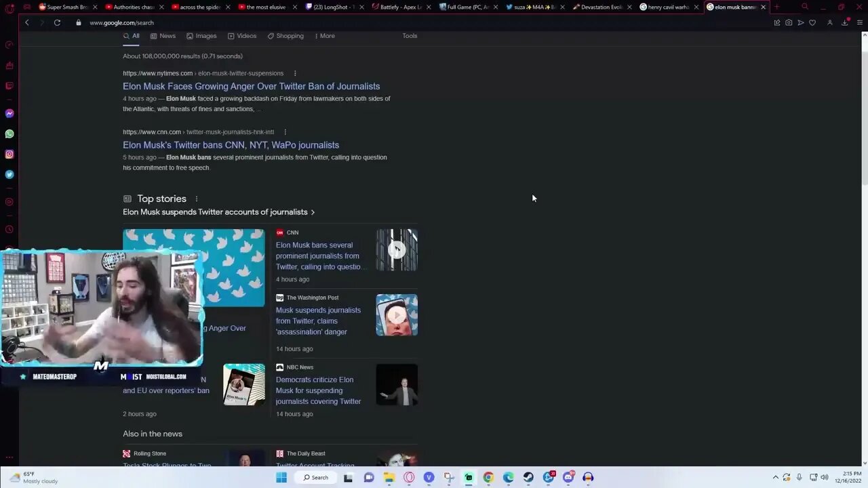Open the Discord taskbar icon
This screenshot has width=868, height=488.
tap(568, 477)
